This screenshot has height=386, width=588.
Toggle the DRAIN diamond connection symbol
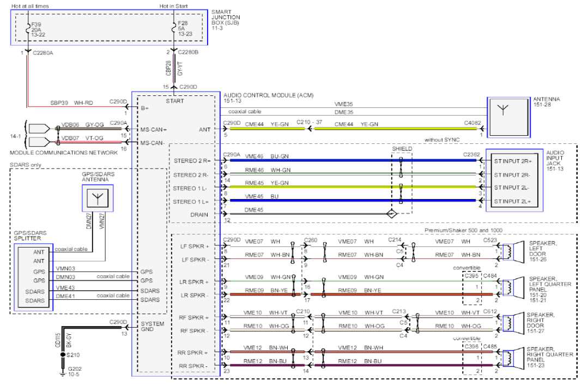click(391, 215)
